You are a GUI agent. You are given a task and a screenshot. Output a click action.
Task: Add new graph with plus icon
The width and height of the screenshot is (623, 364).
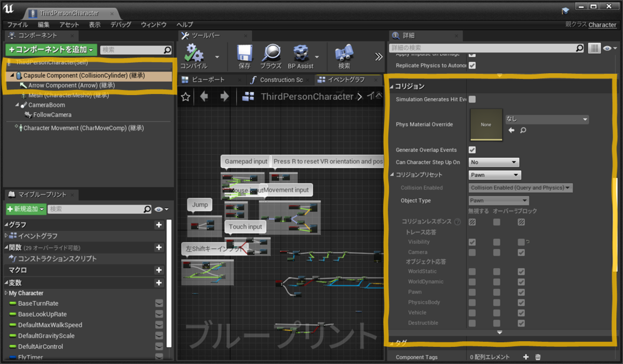tap(159, 225)
